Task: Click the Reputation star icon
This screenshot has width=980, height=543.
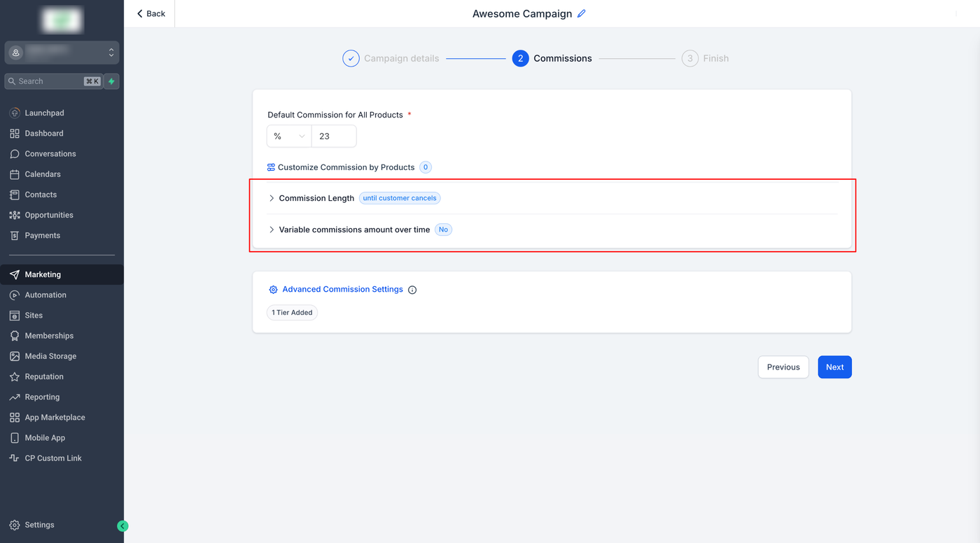Action: (x=15, y=376)
